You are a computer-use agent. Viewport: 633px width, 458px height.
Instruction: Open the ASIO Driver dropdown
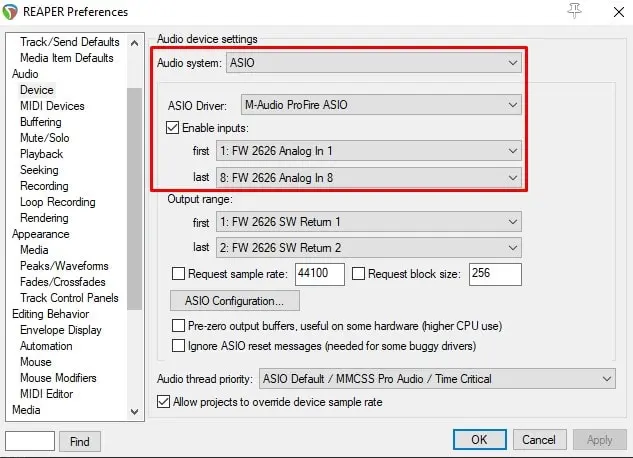coord(381,105)
